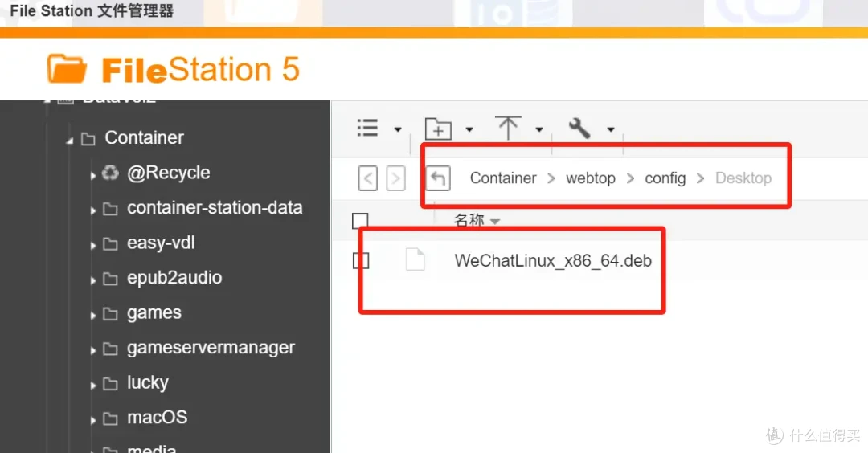Screen dimensions: 868x453
Task: Click the create new folder icon
Action: point(438,129)
